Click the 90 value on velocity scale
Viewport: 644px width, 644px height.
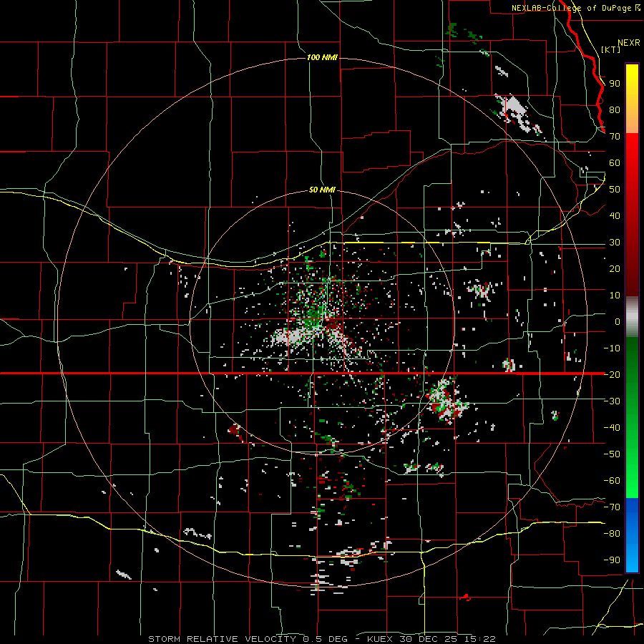615,84
